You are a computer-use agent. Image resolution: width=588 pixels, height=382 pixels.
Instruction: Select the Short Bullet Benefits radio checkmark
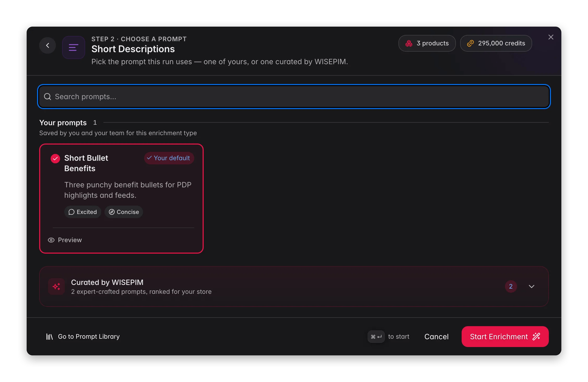coord(55,158)
